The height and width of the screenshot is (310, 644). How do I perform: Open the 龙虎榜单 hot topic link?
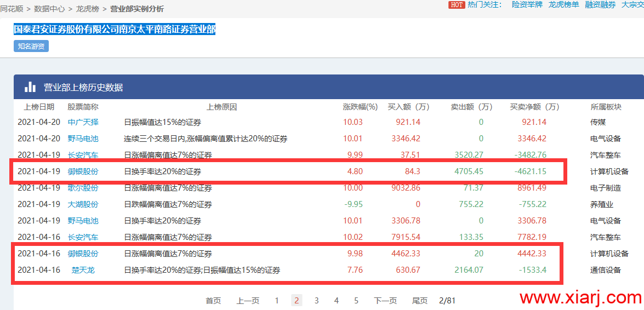[x=564, y=5]
